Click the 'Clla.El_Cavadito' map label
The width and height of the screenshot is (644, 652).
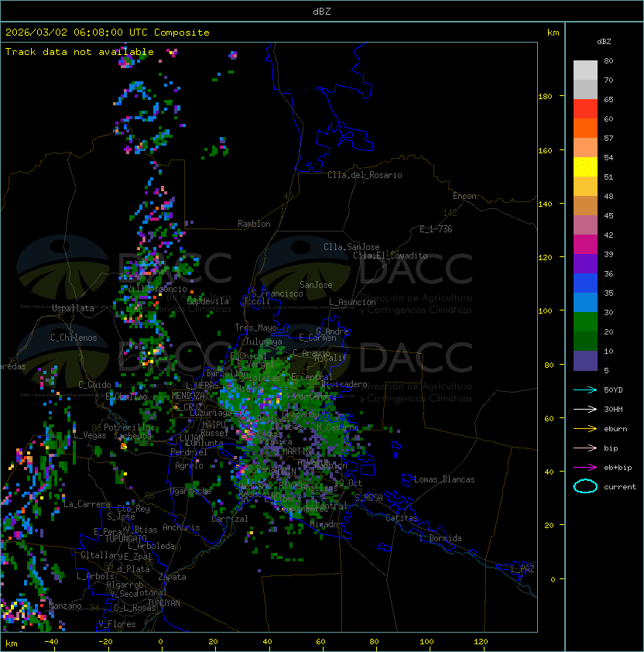click(390, 256)
